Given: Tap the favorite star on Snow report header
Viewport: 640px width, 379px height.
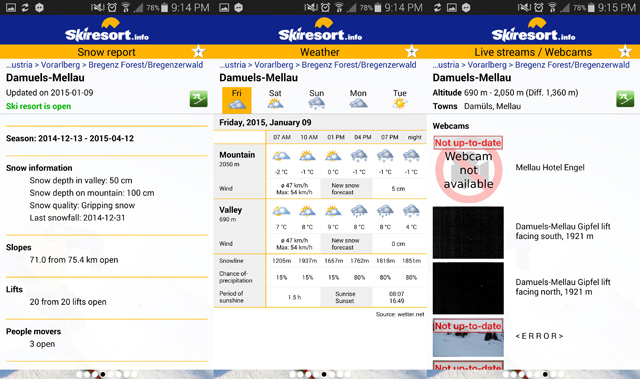Looking at the screenshot, I should pos(198,51).
